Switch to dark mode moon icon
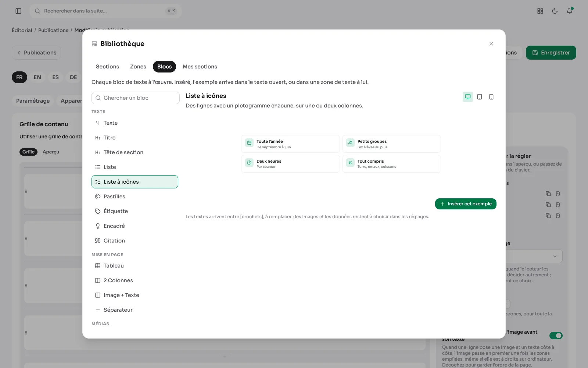This screenshot has width=588, height=368. [x=555, y=11]
